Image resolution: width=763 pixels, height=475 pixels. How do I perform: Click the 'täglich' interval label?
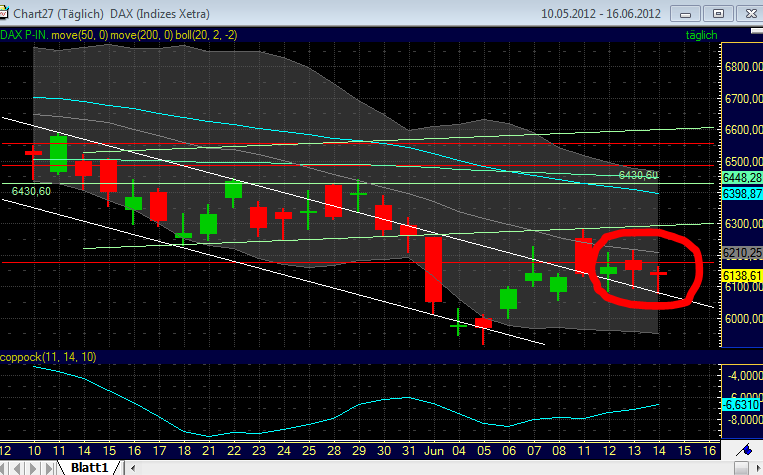(x=701, y=35)
